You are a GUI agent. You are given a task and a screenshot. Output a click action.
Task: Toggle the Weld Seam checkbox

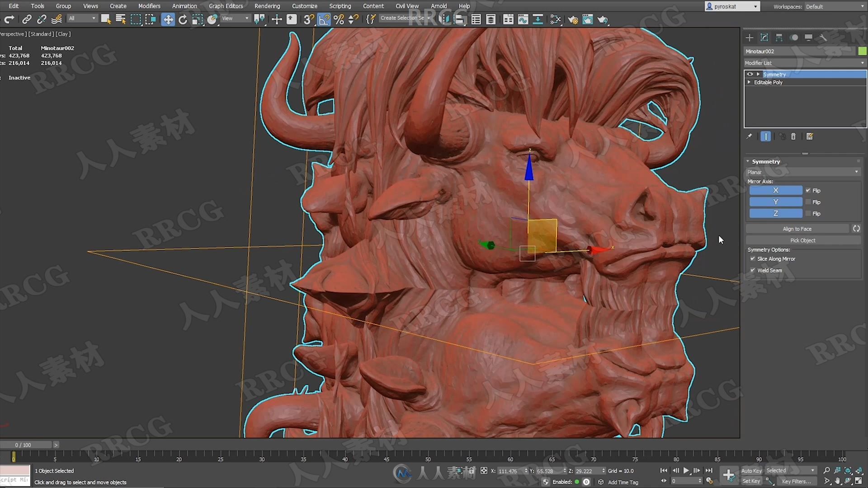(x=752, y=270)
